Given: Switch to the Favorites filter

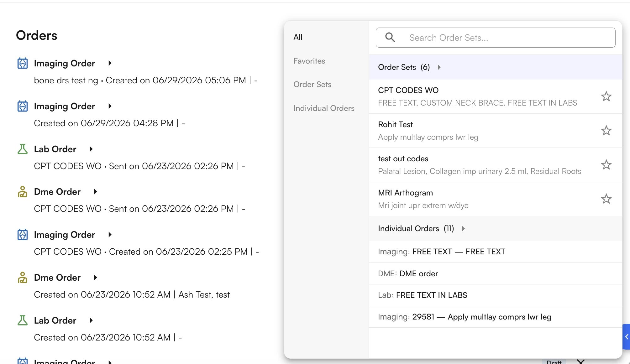Looking at the screenshot, I should click(309, 61).
